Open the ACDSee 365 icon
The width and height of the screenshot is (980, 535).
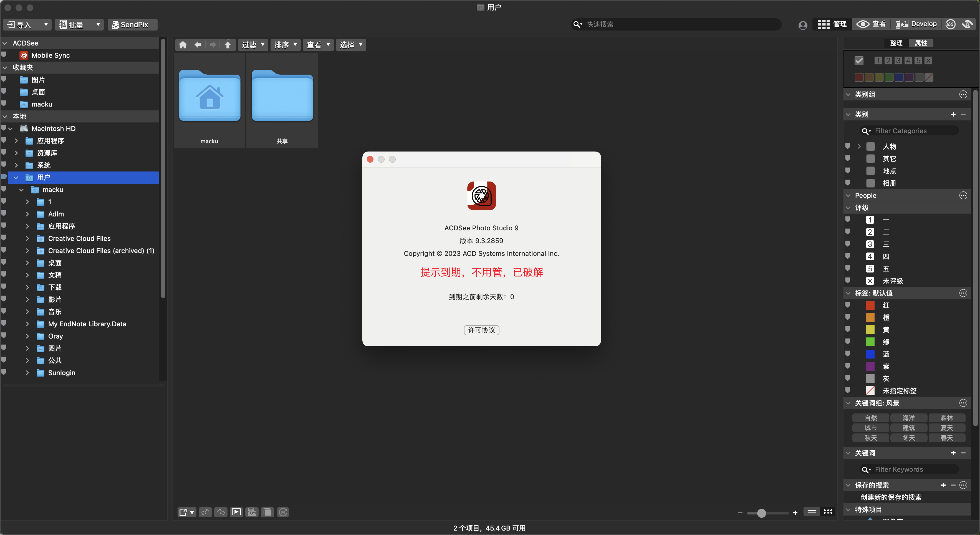(x=950, y=24)
